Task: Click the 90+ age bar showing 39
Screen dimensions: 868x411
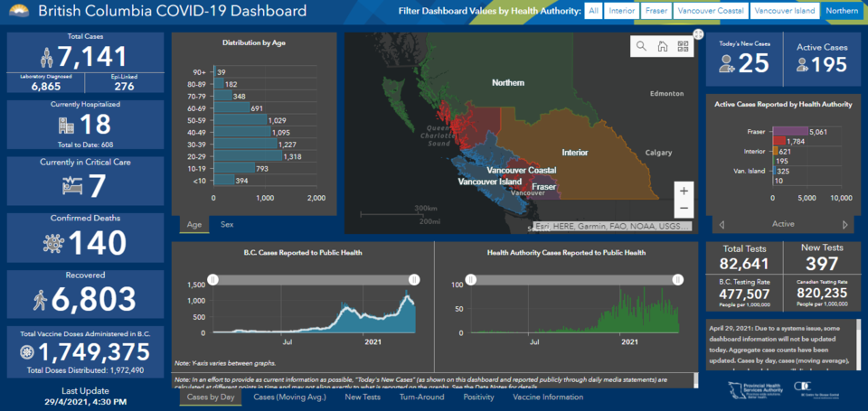Action: pos(214,72)
